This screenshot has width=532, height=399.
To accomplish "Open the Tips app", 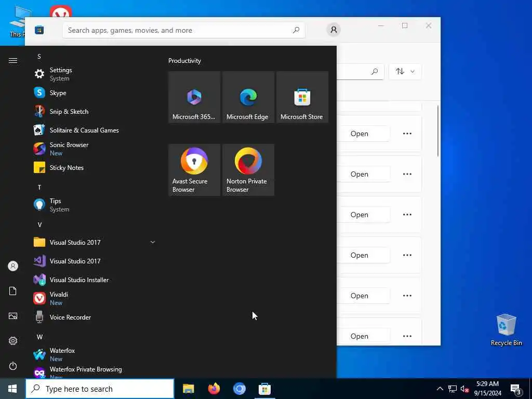I will tap(94, 205).
